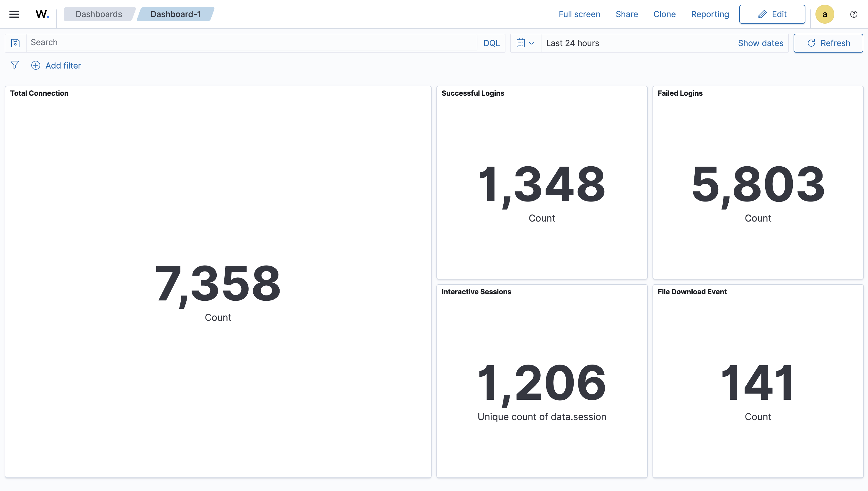Click the refresh icon inside the Refresh button
The width and height of the screenshot is (868, 491).
[811, 43]
